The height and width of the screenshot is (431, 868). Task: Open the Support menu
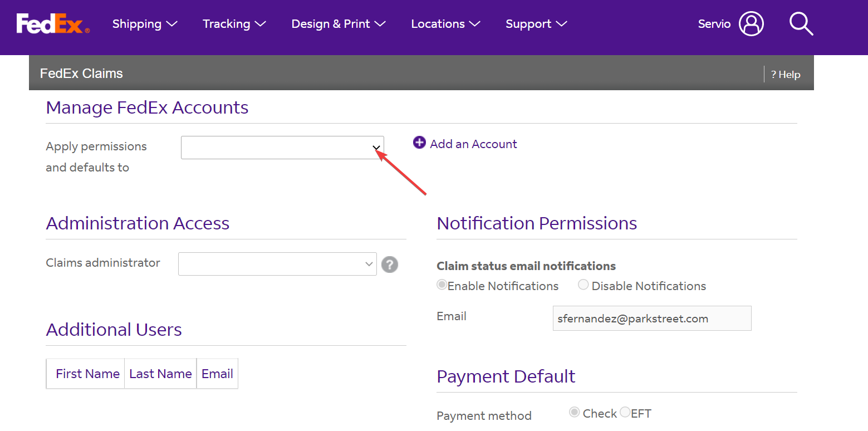pos(536,24)
